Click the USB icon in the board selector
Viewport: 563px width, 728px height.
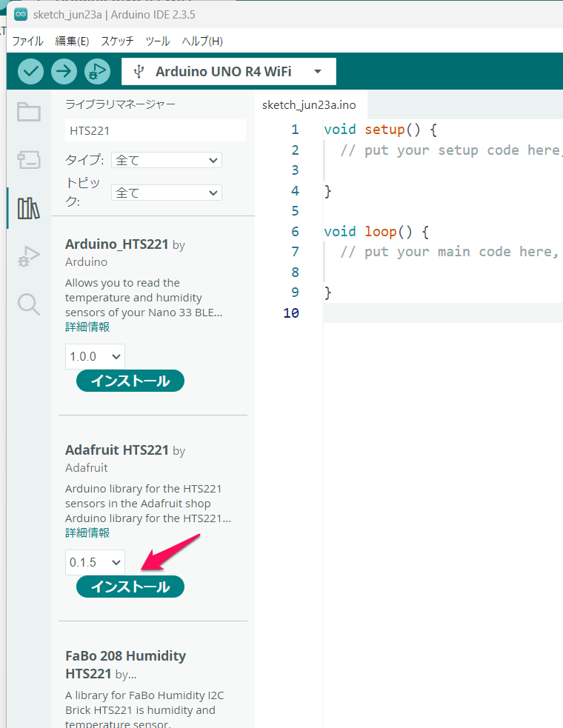pos(139,72)
